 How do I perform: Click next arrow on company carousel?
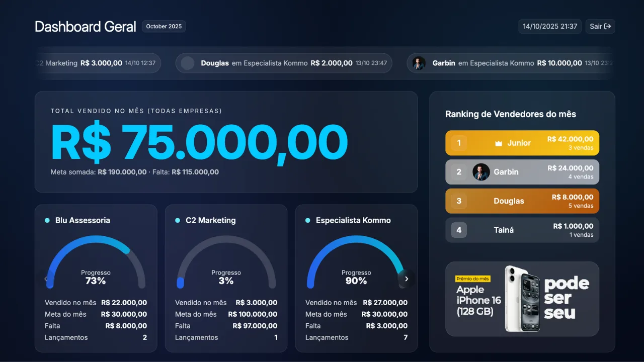pyautogui.click(x=407, y=279)
